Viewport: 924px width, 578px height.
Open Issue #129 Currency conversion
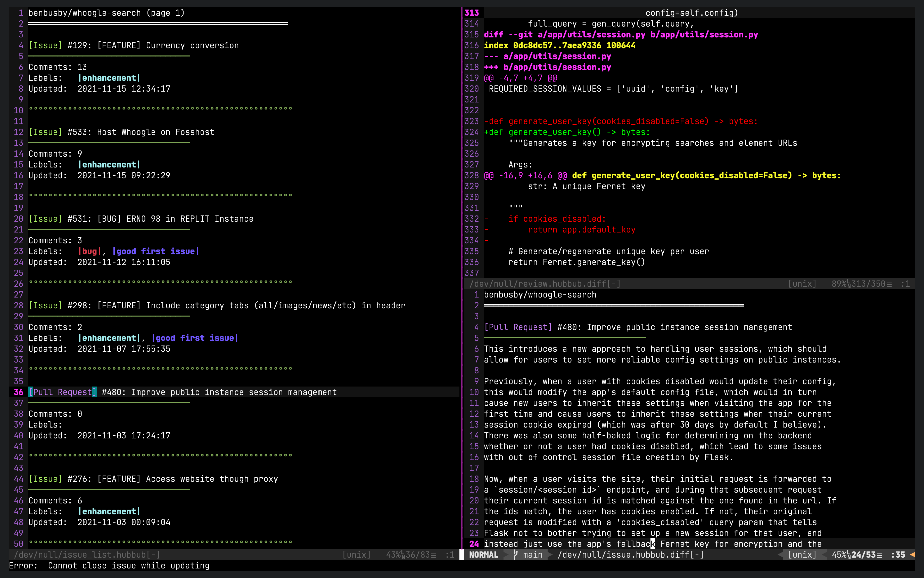(134, 45)
